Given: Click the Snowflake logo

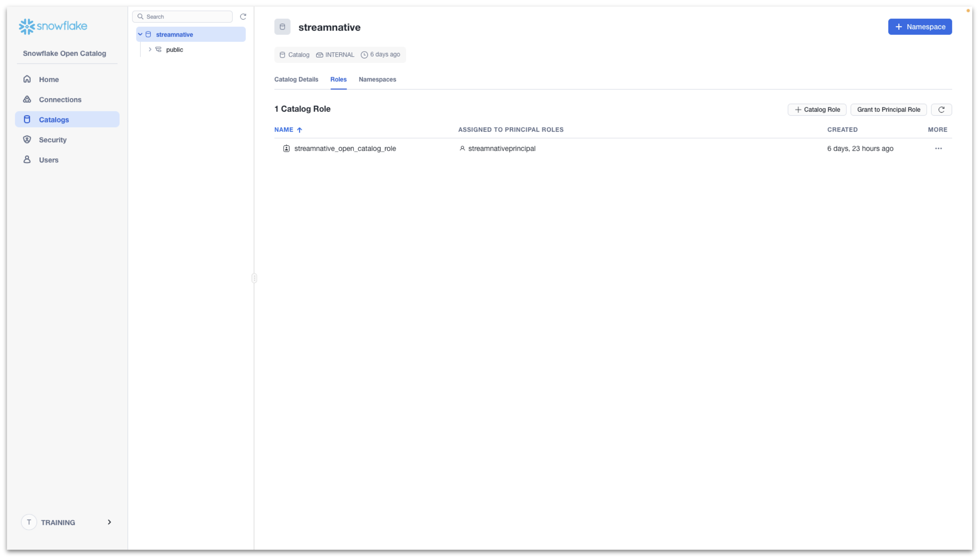Looking at the screenshot, I should tap(52, 26).
